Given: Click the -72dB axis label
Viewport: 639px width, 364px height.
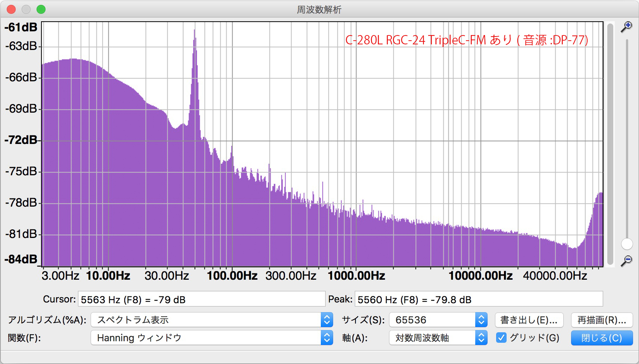Looking at the screenshot, I should [x=21, y=140].
